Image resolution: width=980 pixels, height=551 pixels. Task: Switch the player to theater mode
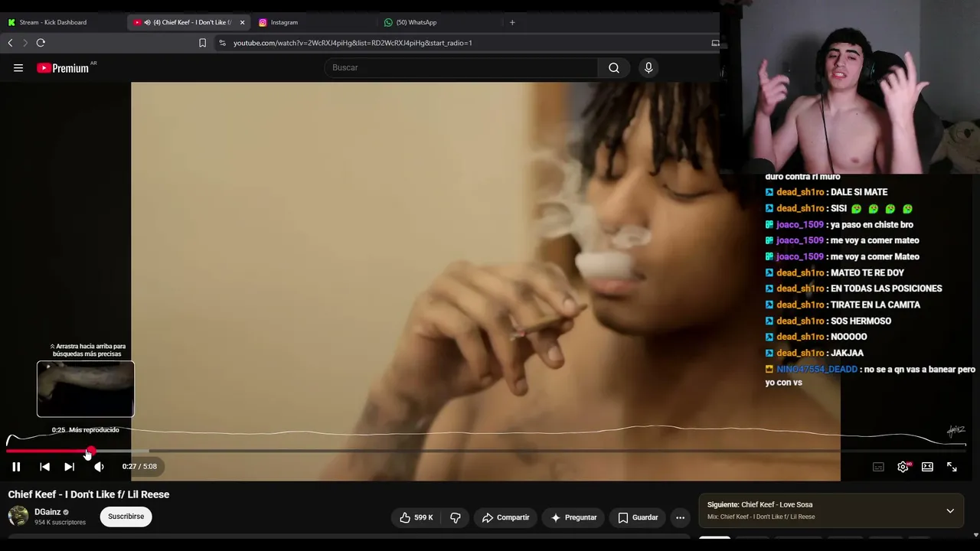927,467
